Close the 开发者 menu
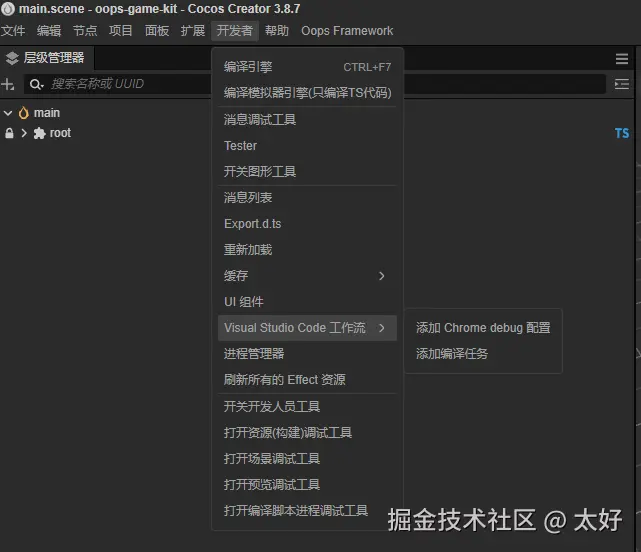The width and height of the screenshot is (641, 552). click(235, 31)
